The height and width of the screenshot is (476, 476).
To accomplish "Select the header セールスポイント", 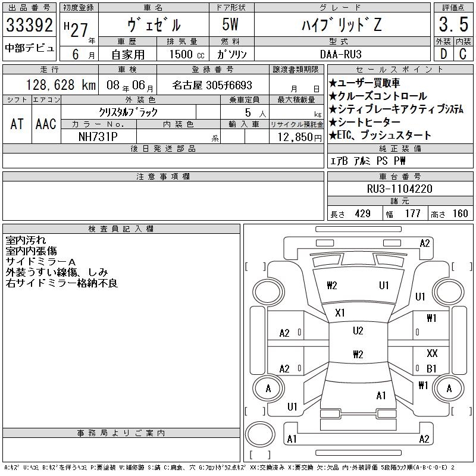I will tap(399, 70).
